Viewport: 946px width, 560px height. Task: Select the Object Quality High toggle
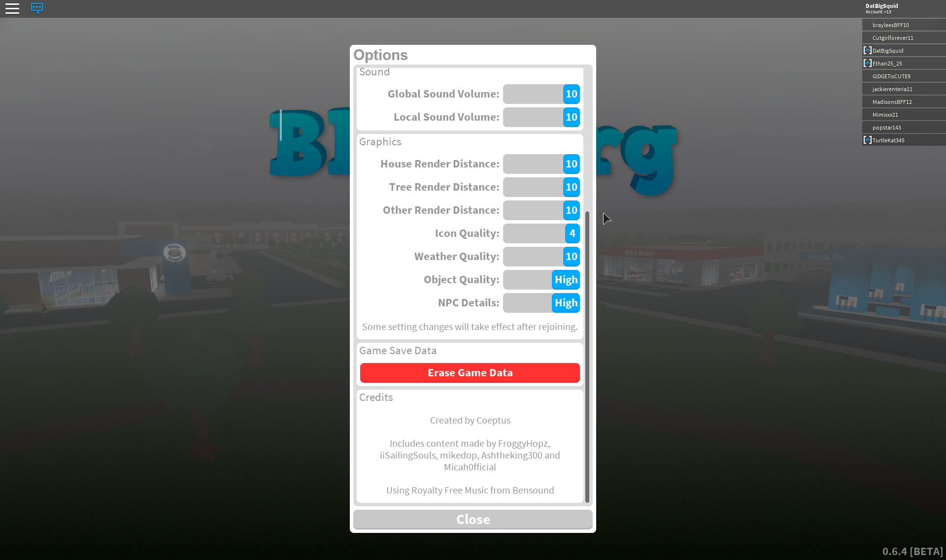pos(565,279)
